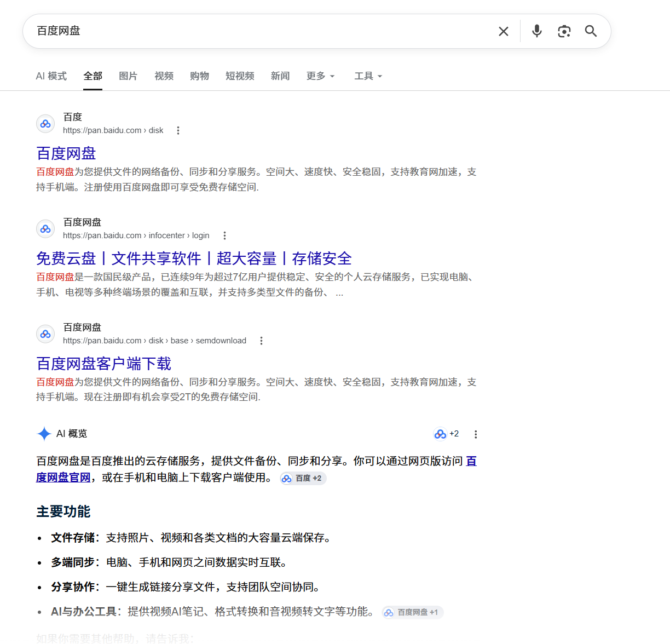
Task: Click the 主要功能 heading
Action: click(63, 511)
